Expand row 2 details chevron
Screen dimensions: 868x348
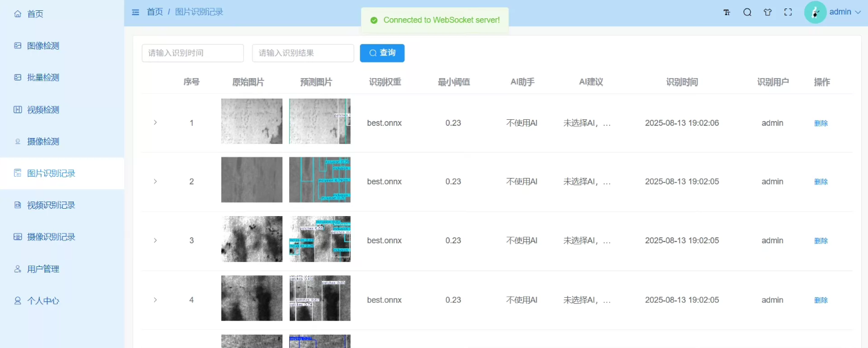point(155,181)
